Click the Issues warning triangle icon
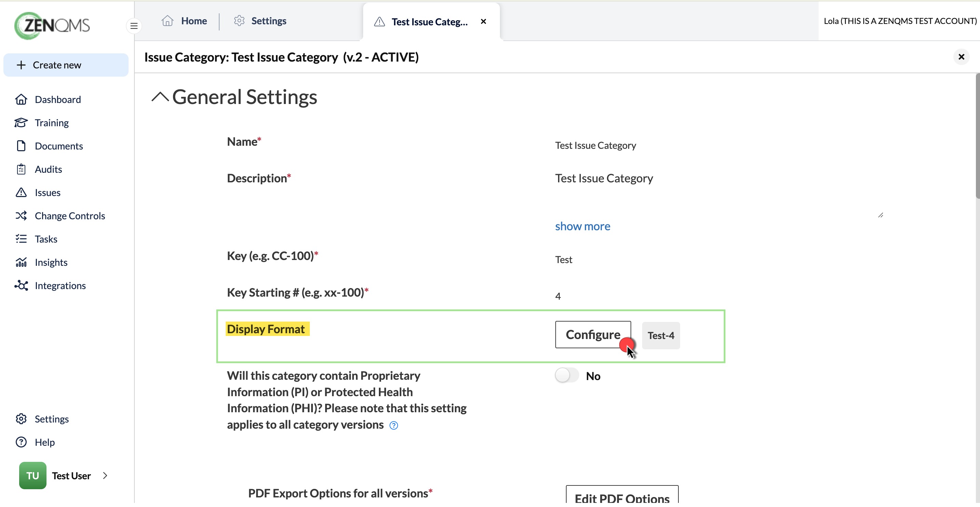This screenshot has height=507, width=980. point(21,193)
